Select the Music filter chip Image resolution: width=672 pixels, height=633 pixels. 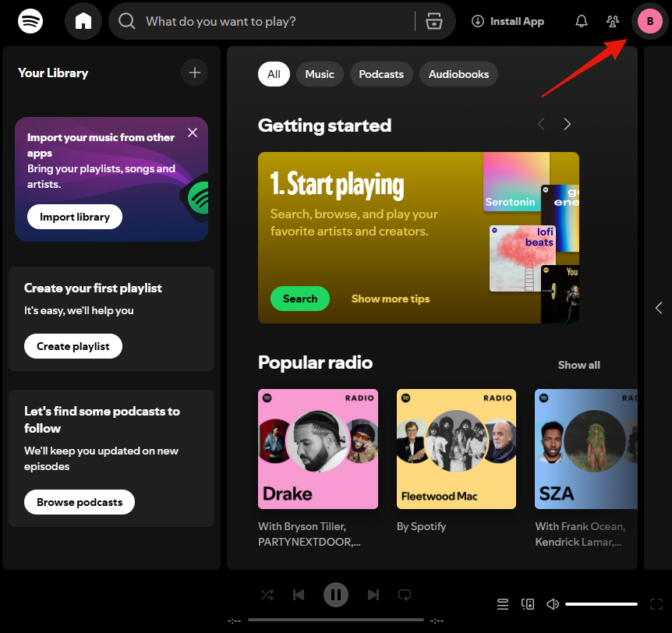coord(320,74)
